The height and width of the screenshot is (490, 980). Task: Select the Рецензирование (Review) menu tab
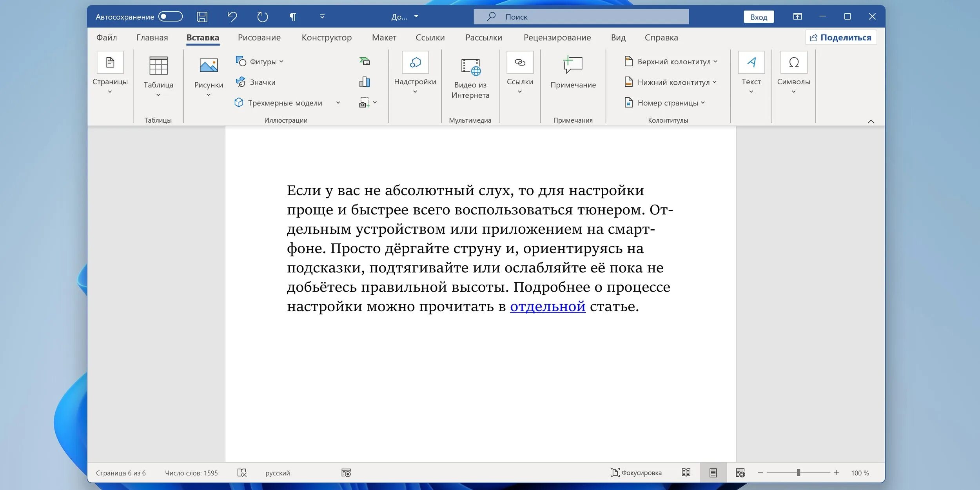coord(556,37)
